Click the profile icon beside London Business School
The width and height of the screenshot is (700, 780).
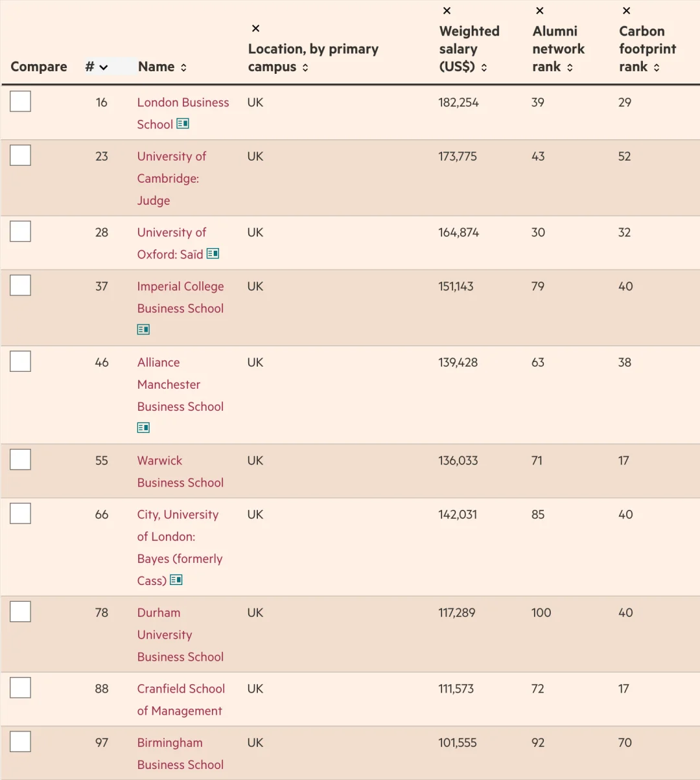point(183,124)
